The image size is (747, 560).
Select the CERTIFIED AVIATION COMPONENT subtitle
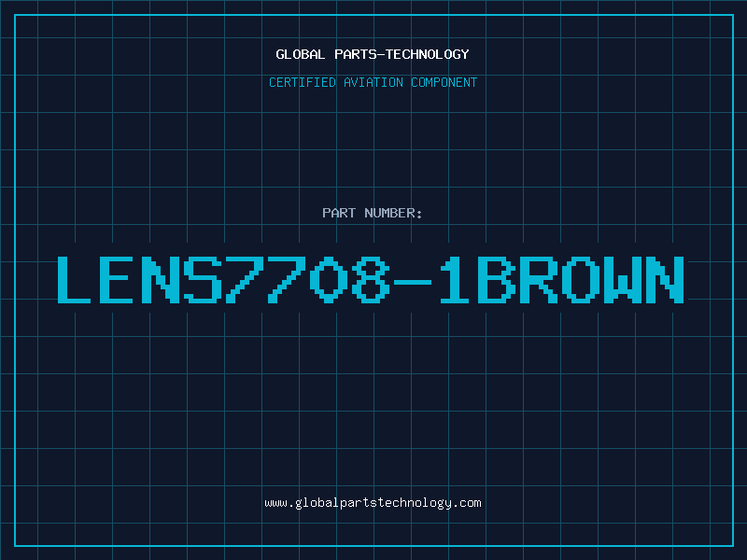pos(373,82)
